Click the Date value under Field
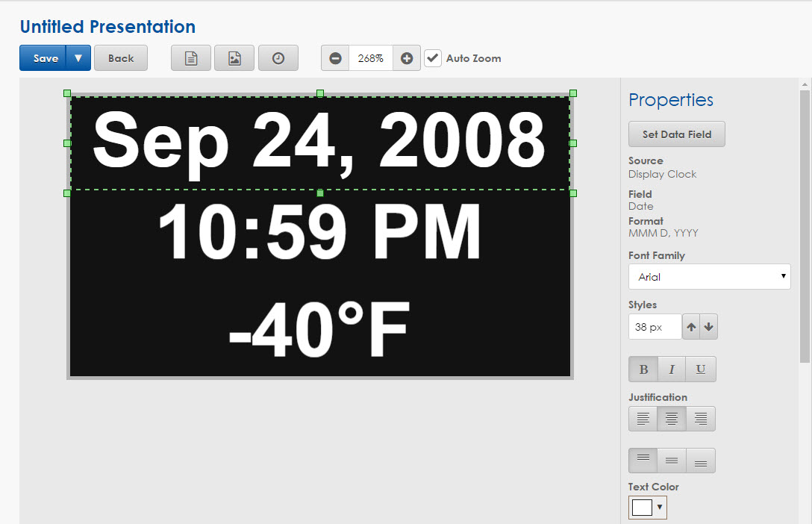Viewport: 812px width, 524px height. click(x=641, y=206)
